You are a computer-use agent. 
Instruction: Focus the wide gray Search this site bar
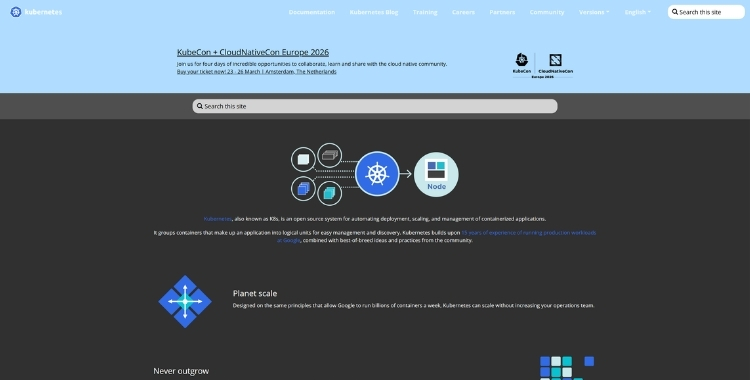click(x=375, y=106)
